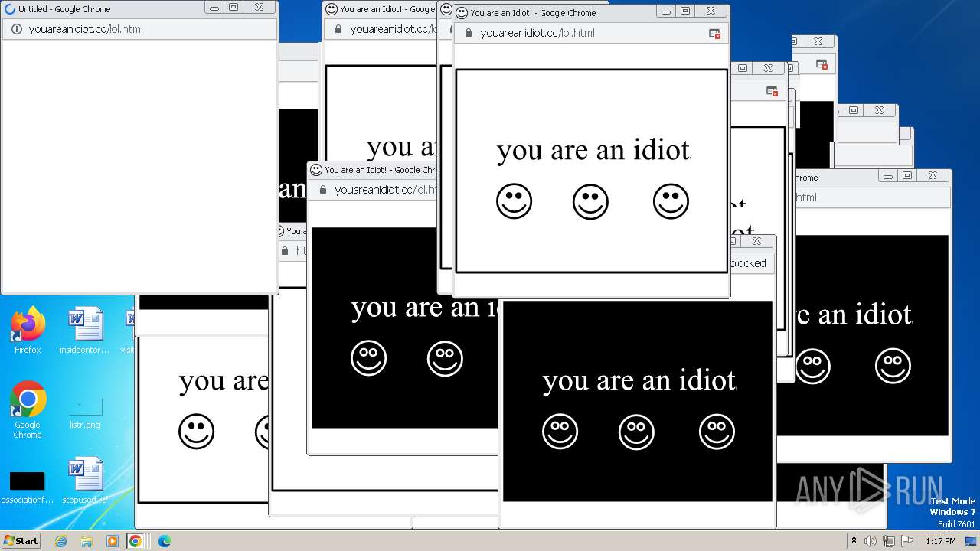Open the Google Chrome desktop shortcut
This screenshot has height=551, width=980.
tap(28, 410)
